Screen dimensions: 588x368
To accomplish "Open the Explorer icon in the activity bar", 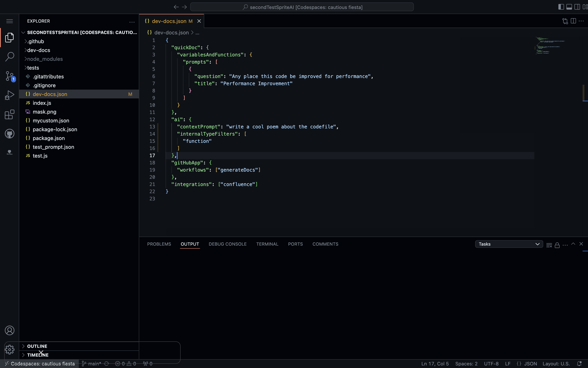I will click(x=9, y=37).
